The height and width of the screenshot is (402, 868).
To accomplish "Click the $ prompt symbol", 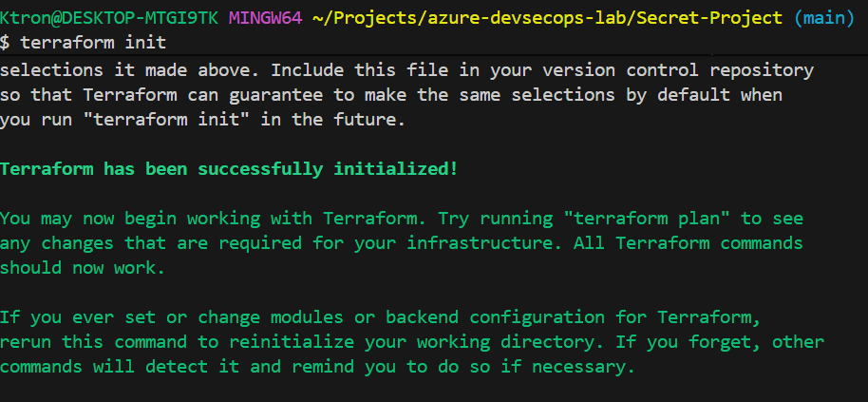I will (6, 44).
